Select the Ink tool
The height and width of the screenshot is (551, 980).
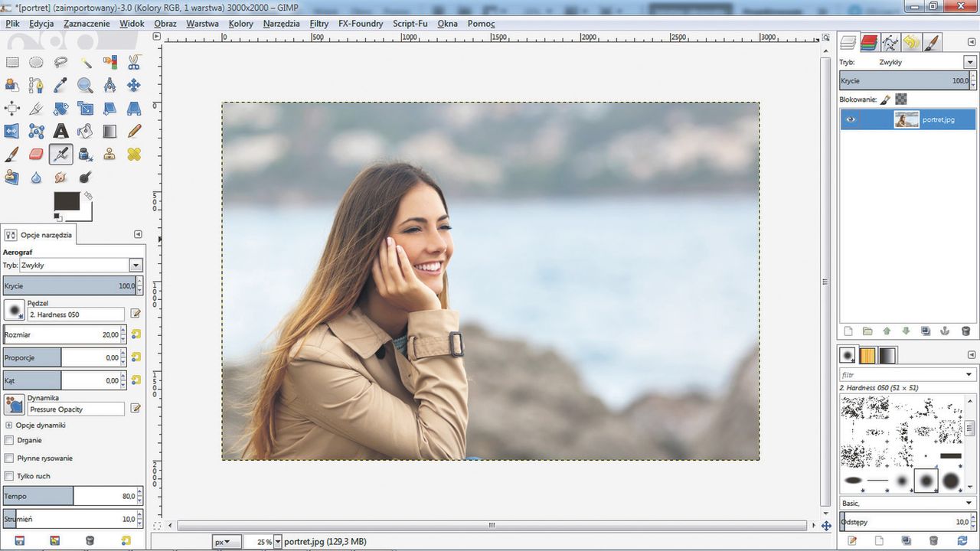[x=85, y=155]
